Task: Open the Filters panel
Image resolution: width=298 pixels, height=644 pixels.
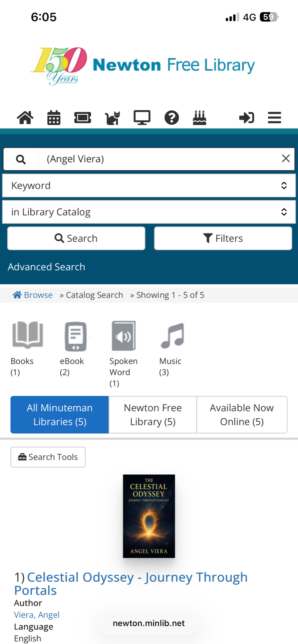Action: tap(223, 238)
